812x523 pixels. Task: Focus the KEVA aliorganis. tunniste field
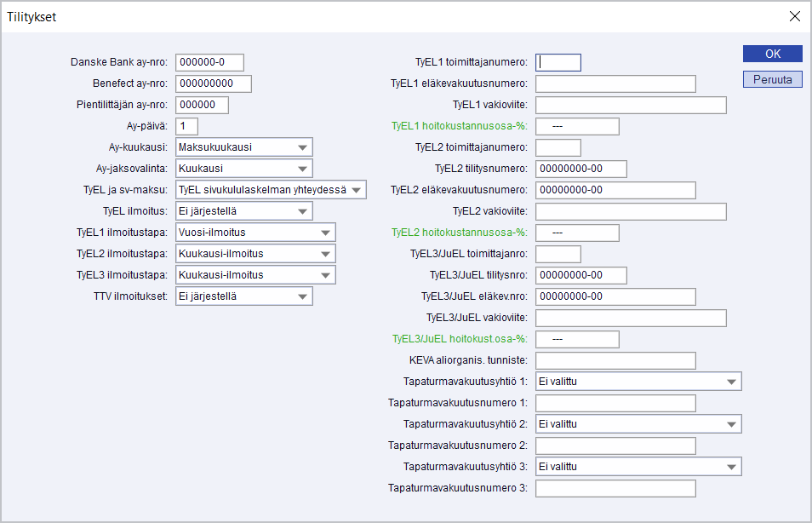click(x=615, y=360)
